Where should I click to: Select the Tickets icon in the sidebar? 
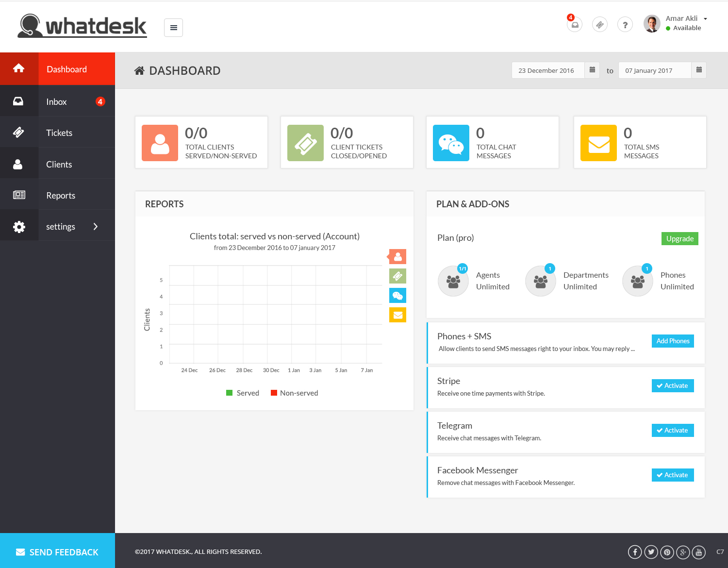[19, 132]
